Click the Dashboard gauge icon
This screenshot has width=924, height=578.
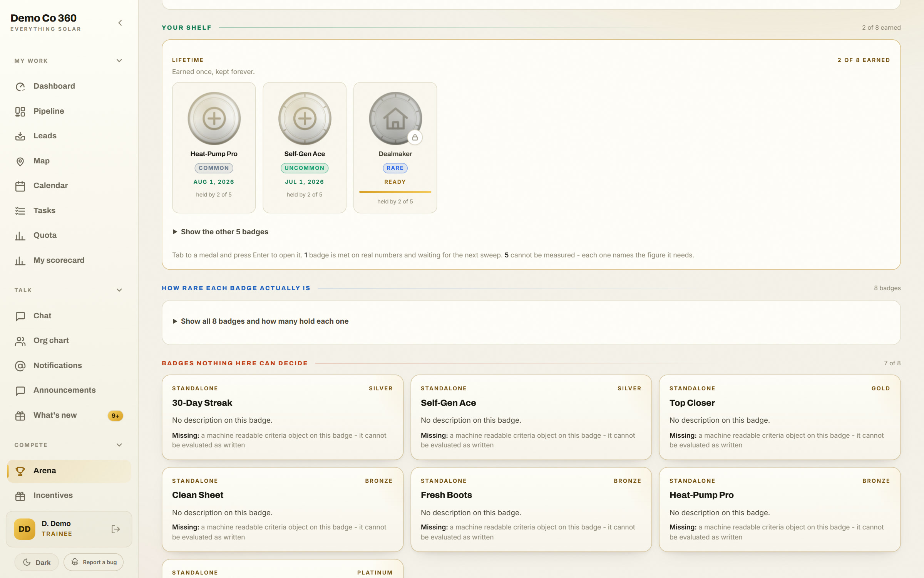20,87
